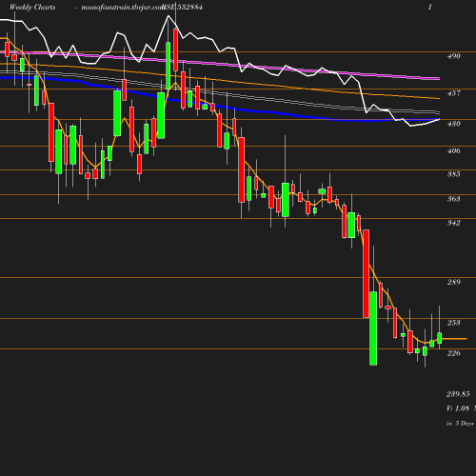
Task: Click the 342 price axis label
Action: pyautogui.click(x=453, y=223)
